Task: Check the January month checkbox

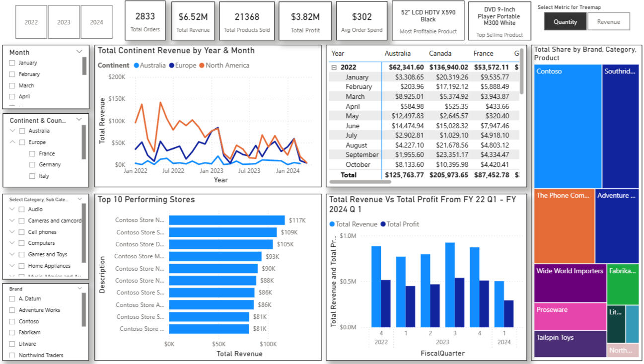Action: pyautogui.click(x=12, y=63)
